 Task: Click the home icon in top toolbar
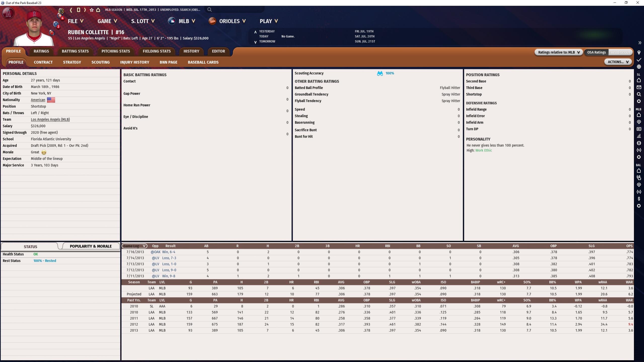click(98, 10)
